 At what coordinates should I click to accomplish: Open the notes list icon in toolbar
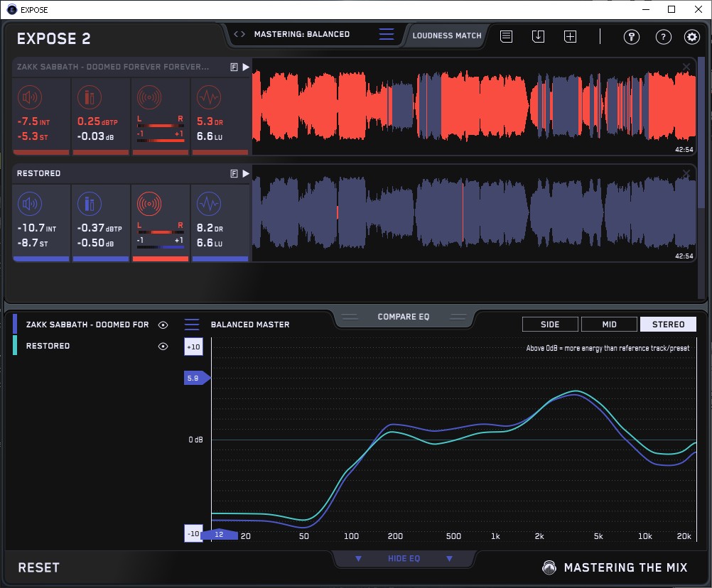click(506, 36)
